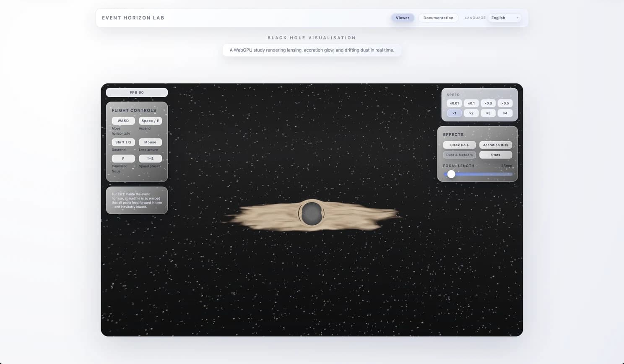Open the Documentation tab
The height and width of the screenshot is (364, 624).
click(x=438, y=18)
